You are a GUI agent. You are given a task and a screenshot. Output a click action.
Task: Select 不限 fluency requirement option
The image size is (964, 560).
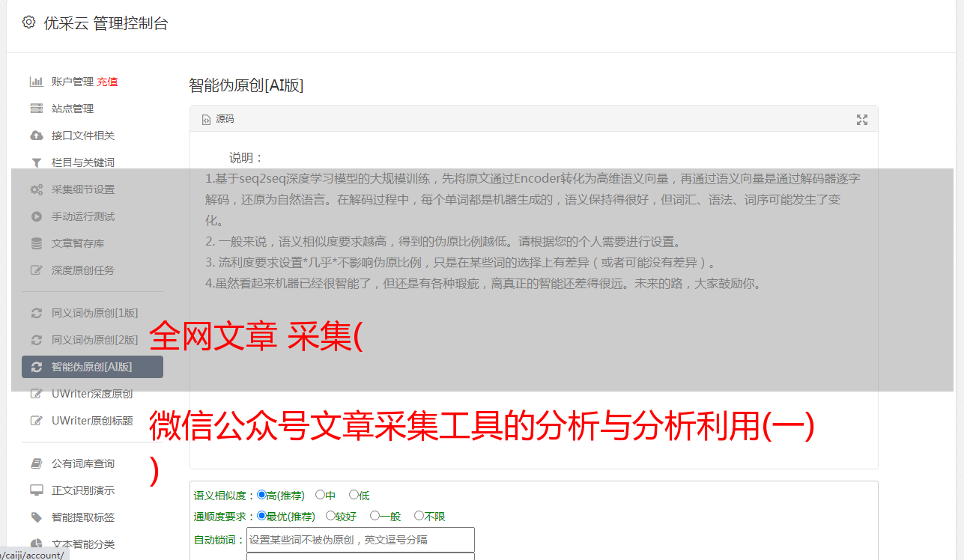click(419, 516)
